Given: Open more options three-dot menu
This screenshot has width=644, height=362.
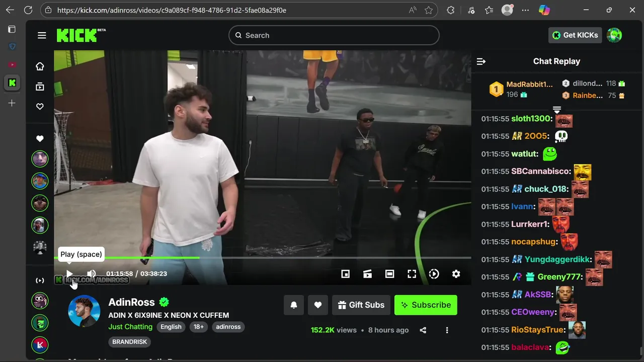Looking at the screenshot, I should click(447, 330).
